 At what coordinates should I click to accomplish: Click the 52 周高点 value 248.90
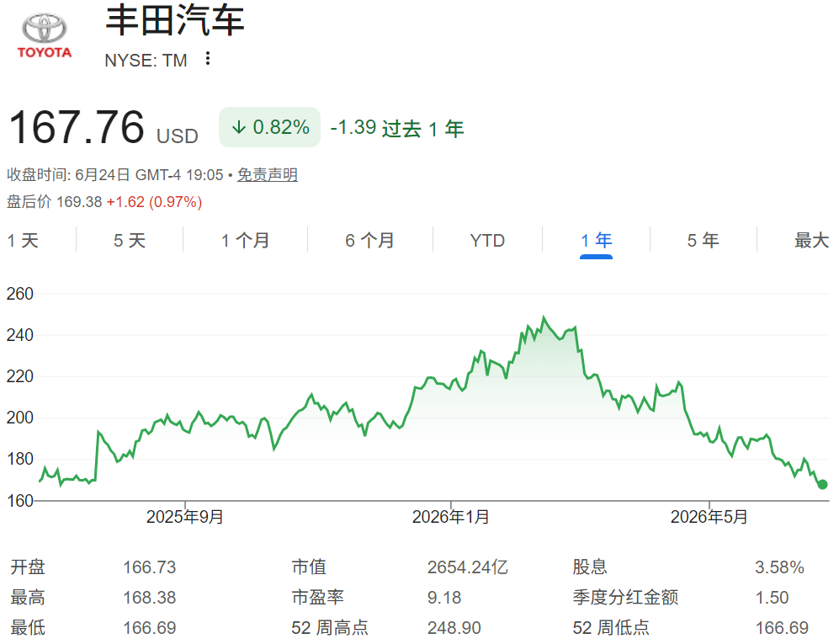454,627
